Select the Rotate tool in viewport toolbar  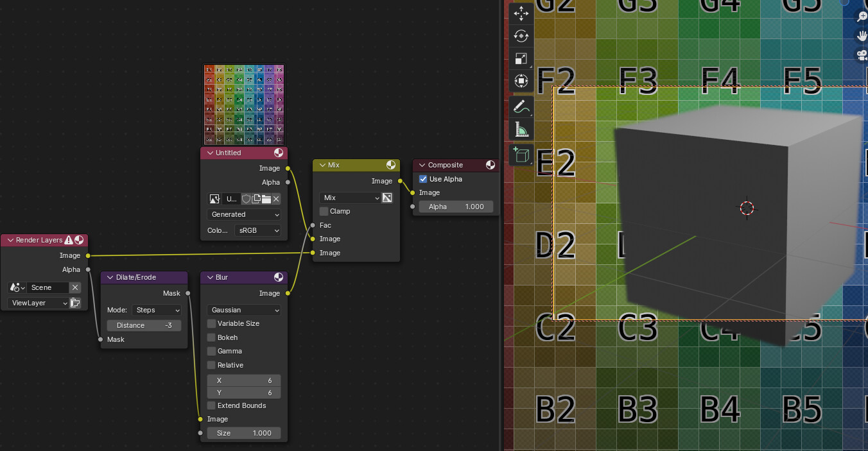(521, 36)
